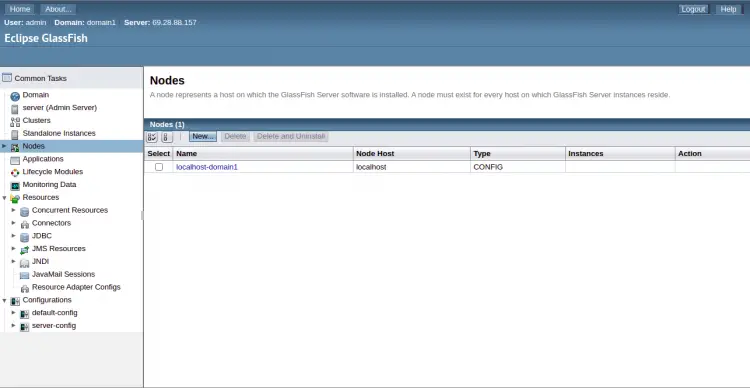Click the server-config icon

point(24,327)
